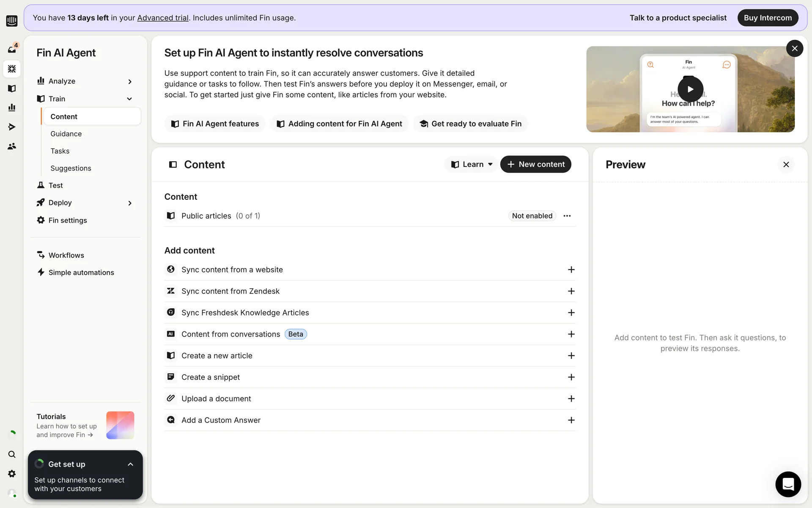Open the Contacts people icon
The image size is (812, 508).
[x=12, y=146]
